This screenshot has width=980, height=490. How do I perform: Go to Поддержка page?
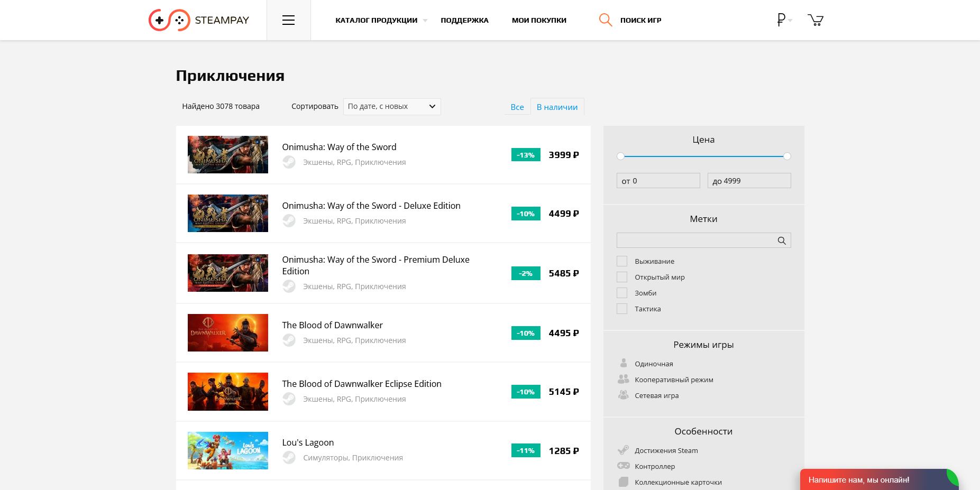pos(464,20)
